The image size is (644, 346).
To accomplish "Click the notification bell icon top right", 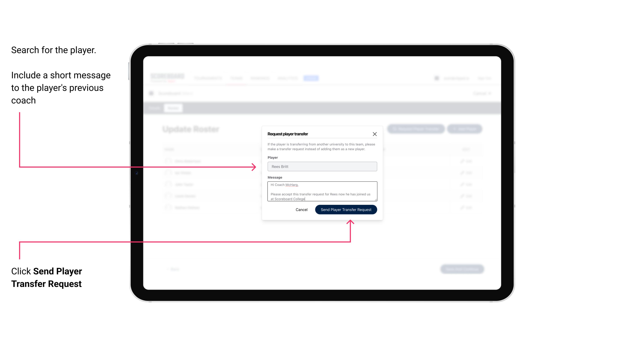I will coord(437,78).
